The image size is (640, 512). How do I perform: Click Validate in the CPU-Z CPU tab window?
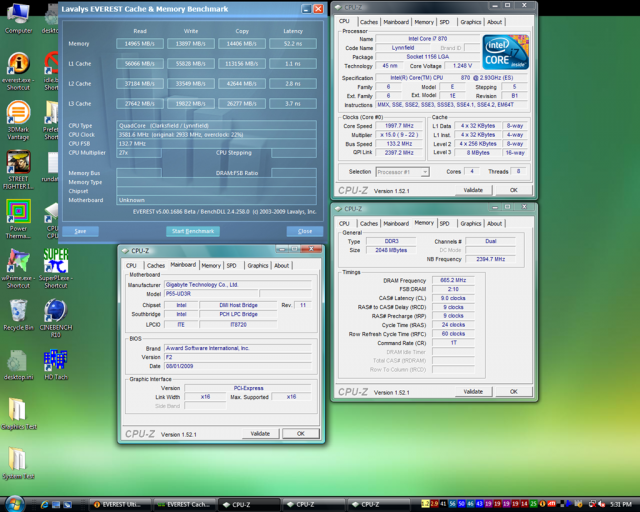click(x=473, y=190)
